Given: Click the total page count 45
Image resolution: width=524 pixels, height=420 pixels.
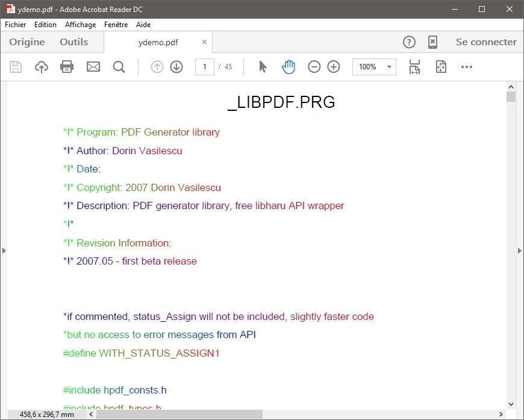Looking at the screenshot, I should pos(228,67).
